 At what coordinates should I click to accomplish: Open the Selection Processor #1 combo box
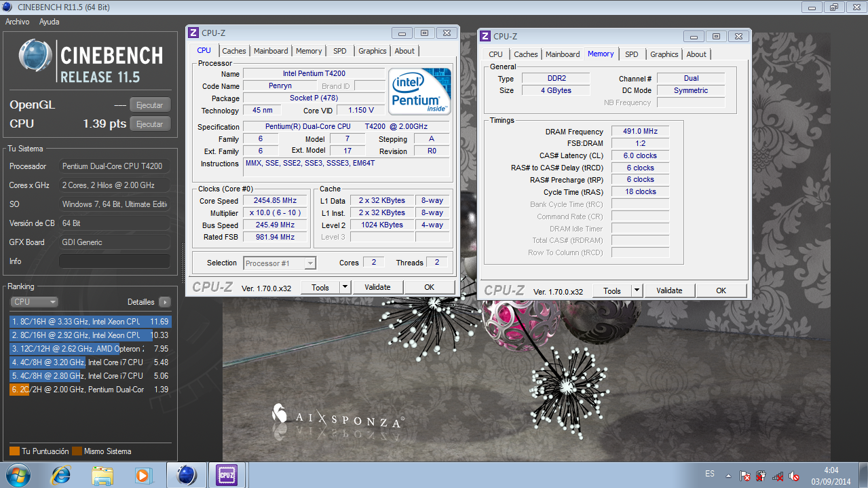click(280, 263)
